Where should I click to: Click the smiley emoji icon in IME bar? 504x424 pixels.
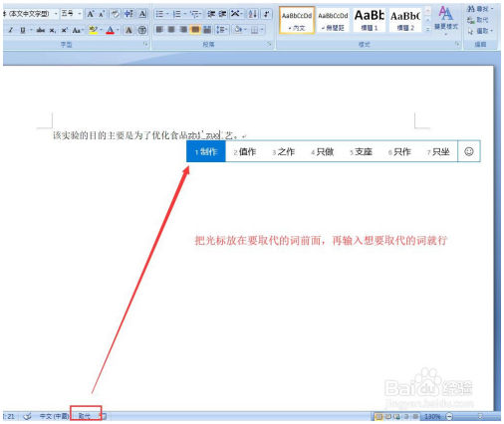[x=469, y=151]
